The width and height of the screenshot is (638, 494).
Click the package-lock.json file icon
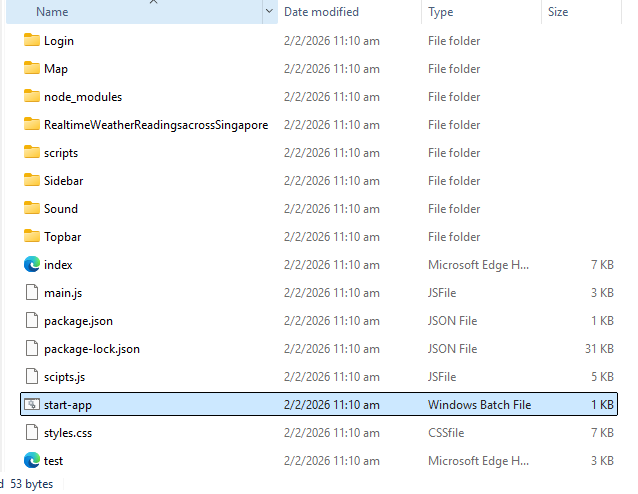(x=32, y=349)
